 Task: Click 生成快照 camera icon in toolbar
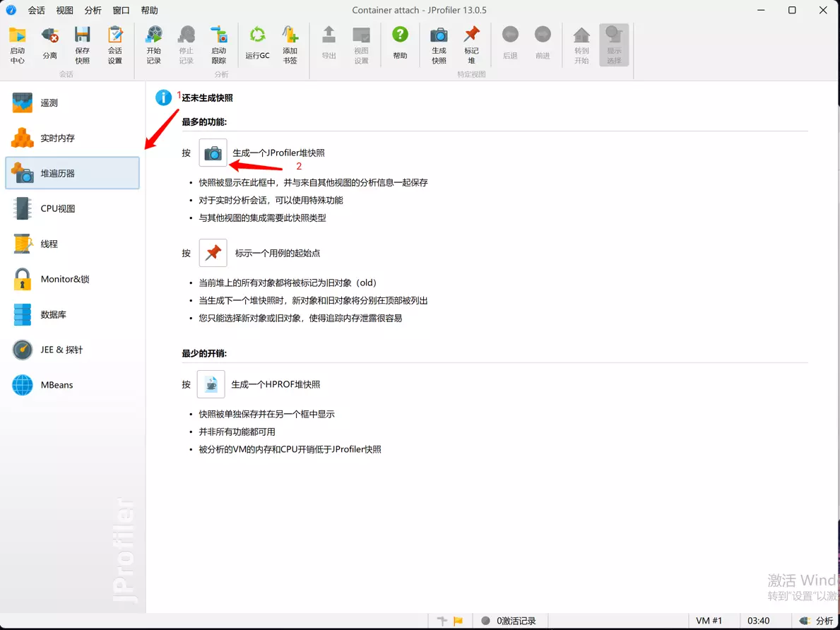point(439,44)
